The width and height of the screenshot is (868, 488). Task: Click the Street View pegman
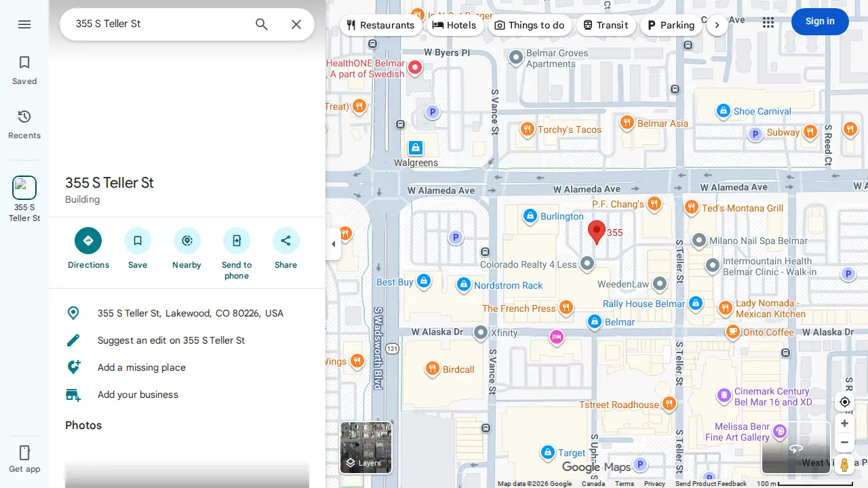coord(844,465)
